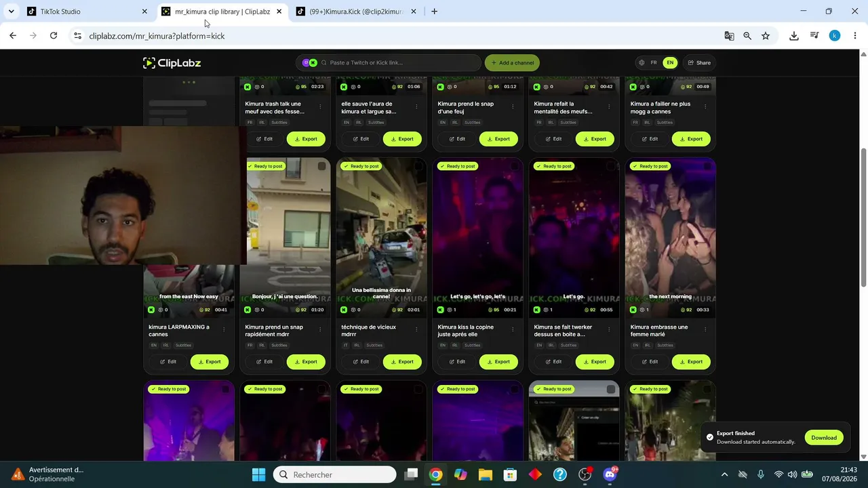This screenshot has height=488, width=868.
Task: Open options menu for 'Kimura a failler ne plus mogg'
Action: (705, 106)
